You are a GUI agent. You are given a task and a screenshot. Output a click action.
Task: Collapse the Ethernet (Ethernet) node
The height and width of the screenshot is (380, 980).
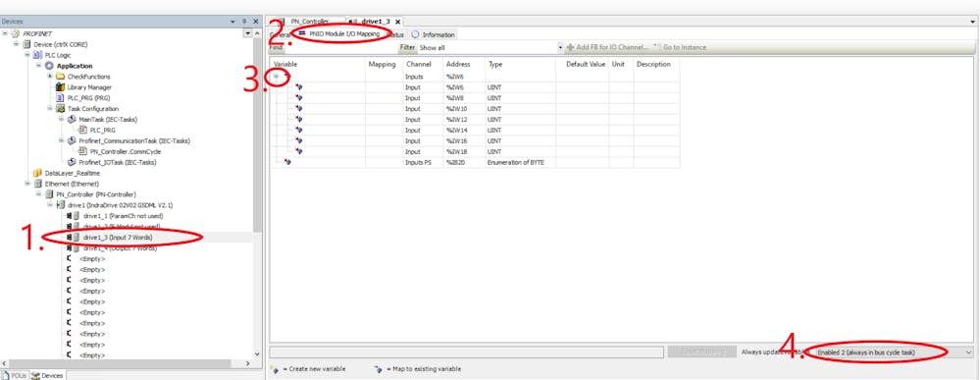pos(28,184)
